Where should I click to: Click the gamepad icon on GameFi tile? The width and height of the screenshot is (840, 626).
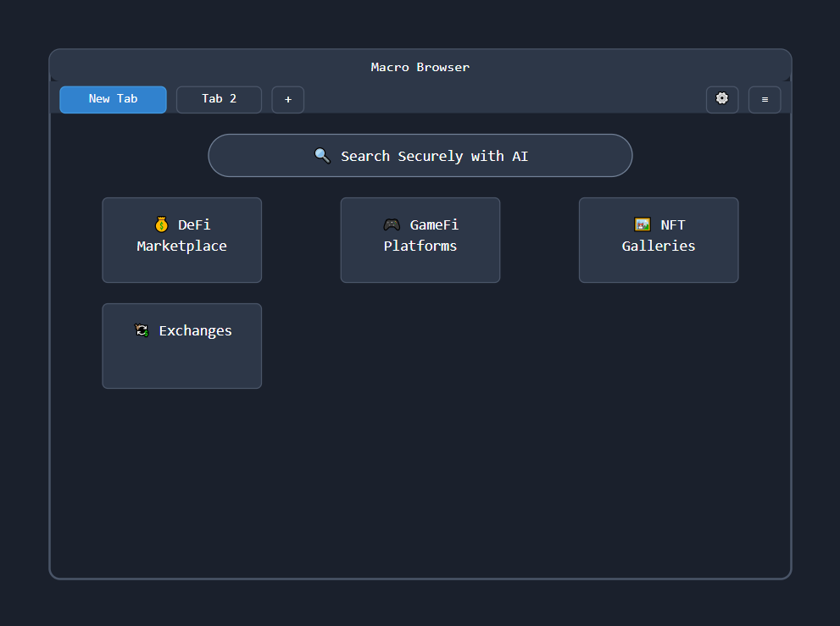tap(392, 224)
